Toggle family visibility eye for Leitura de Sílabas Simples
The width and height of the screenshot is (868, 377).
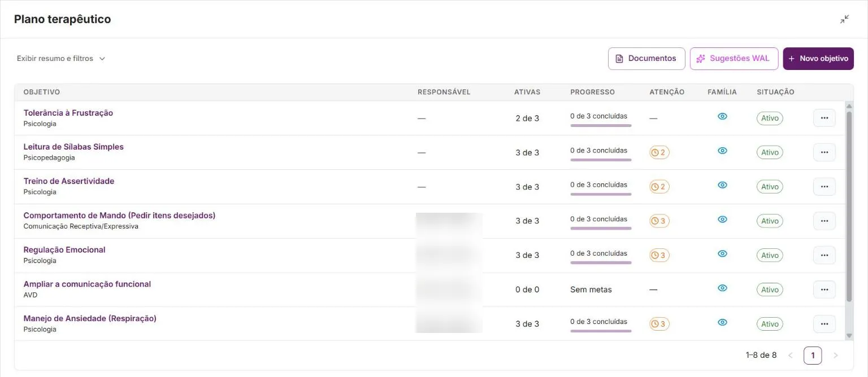722,151
